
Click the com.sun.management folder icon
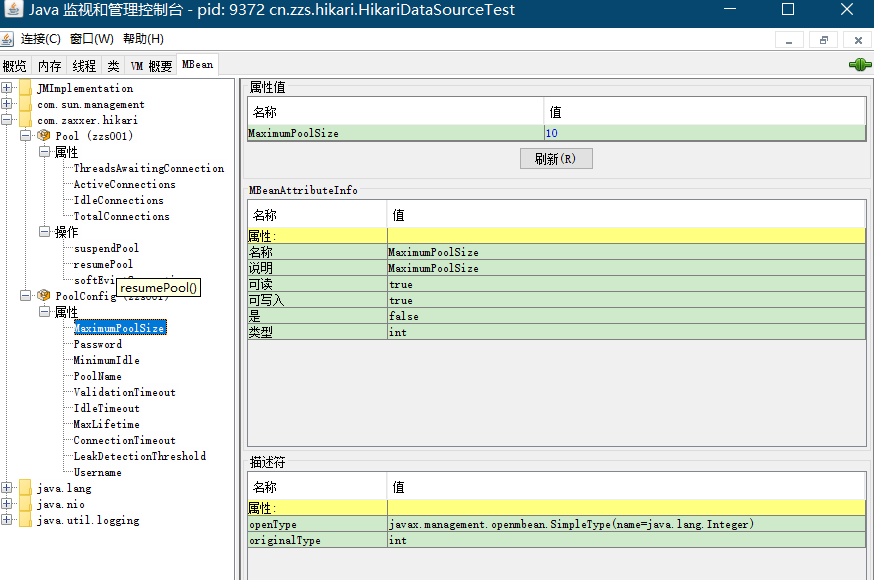[x=26, y=104]
